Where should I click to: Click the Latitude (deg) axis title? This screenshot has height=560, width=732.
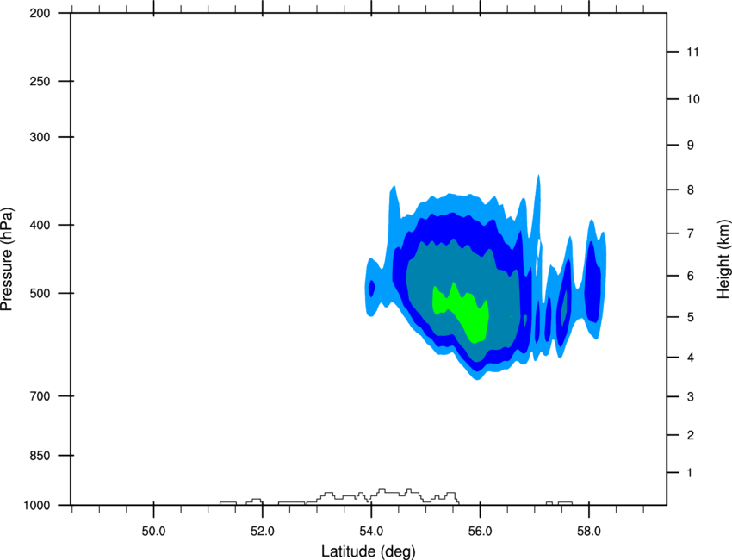[x=369, y=551]
